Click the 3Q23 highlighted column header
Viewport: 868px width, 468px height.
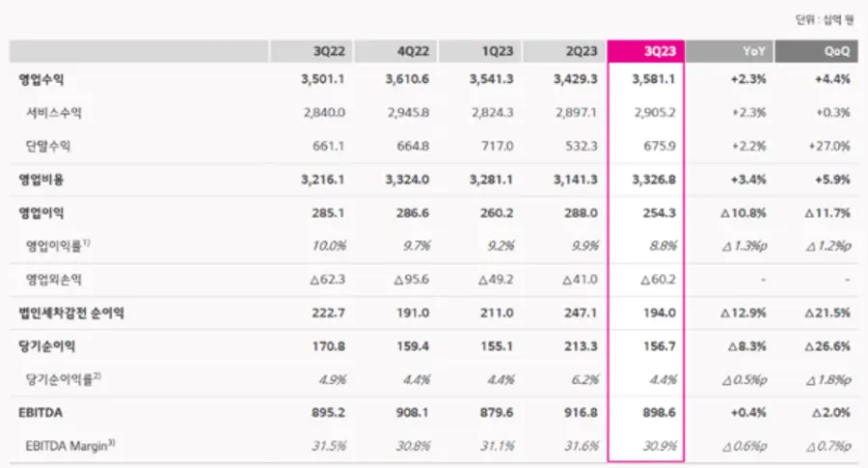point(646,52)
